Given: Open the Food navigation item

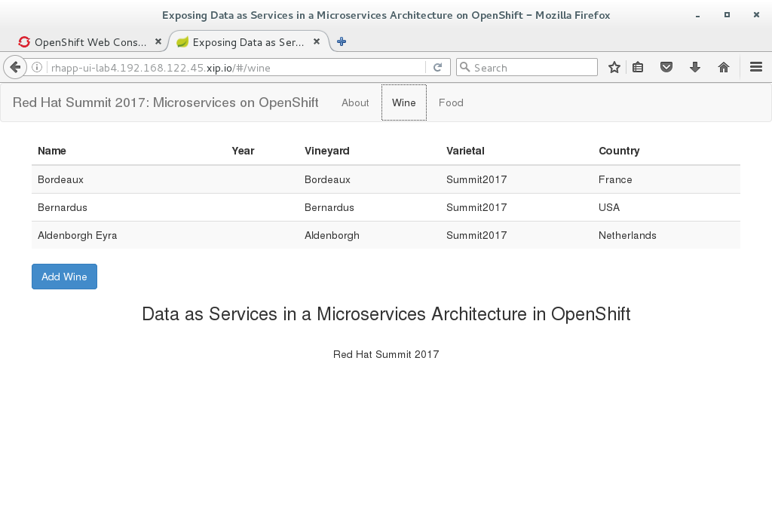Looking at the screenshot, I should 451,102.
